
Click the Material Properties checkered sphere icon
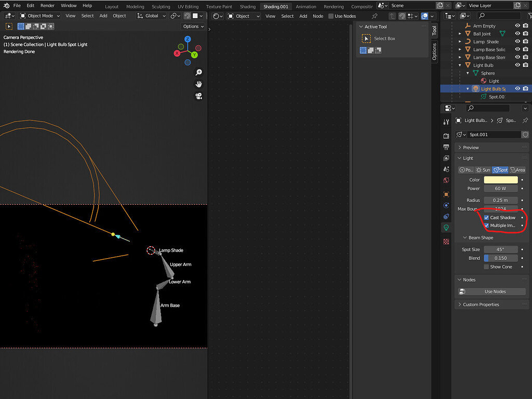point(446,241)
